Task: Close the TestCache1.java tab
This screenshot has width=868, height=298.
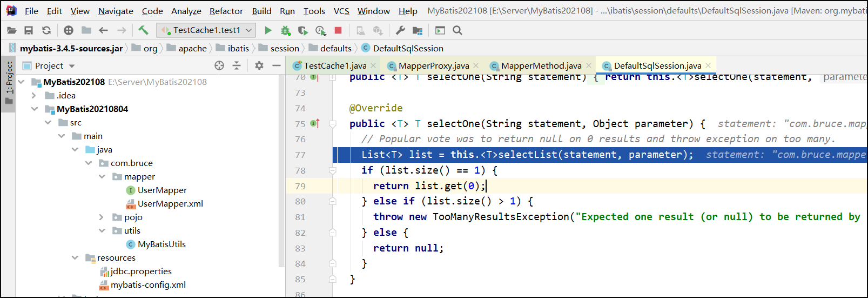Action: (x=374, y=65)
